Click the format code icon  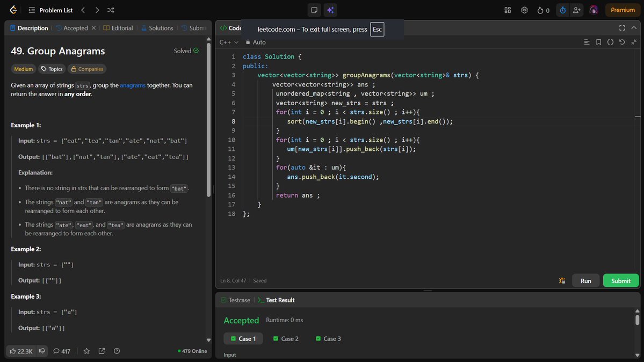587,42
